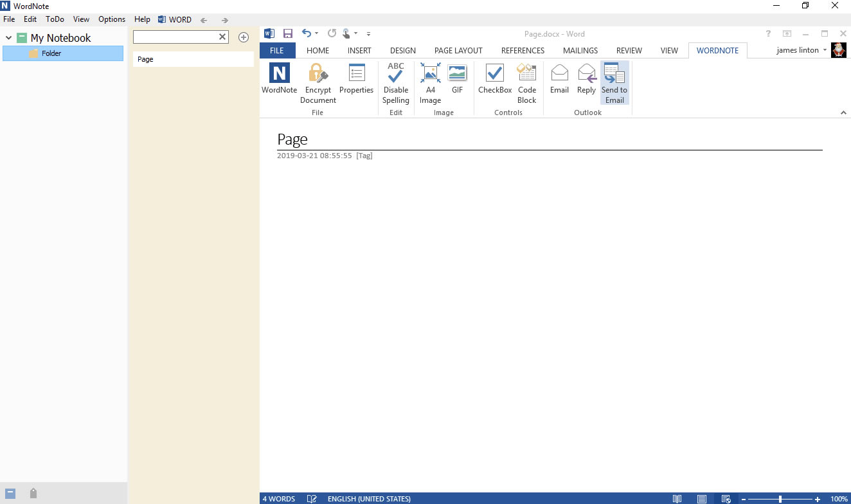The height and width of the screenshot is (504, 851).
Task: Activate Send to Email
Action: point(614,82)
